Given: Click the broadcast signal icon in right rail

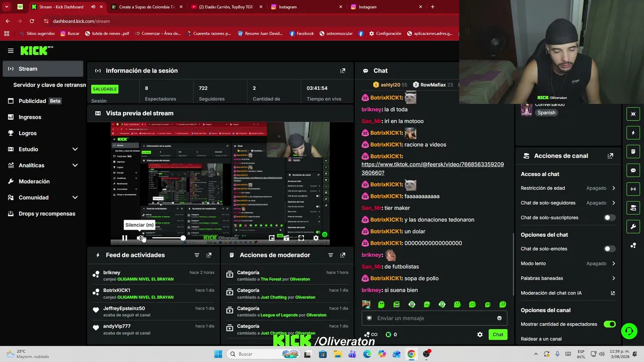Looking at the screenshot, I should 633,189.
